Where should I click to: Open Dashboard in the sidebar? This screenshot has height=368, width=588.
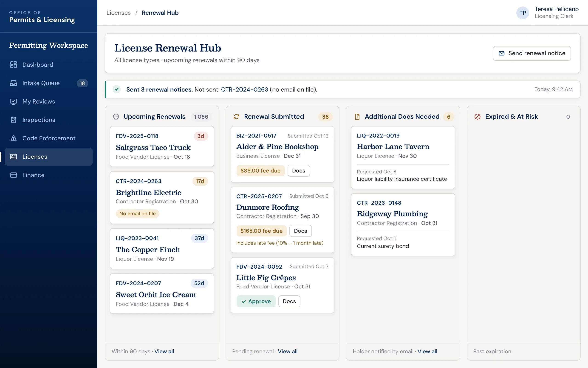coord(49,65)
